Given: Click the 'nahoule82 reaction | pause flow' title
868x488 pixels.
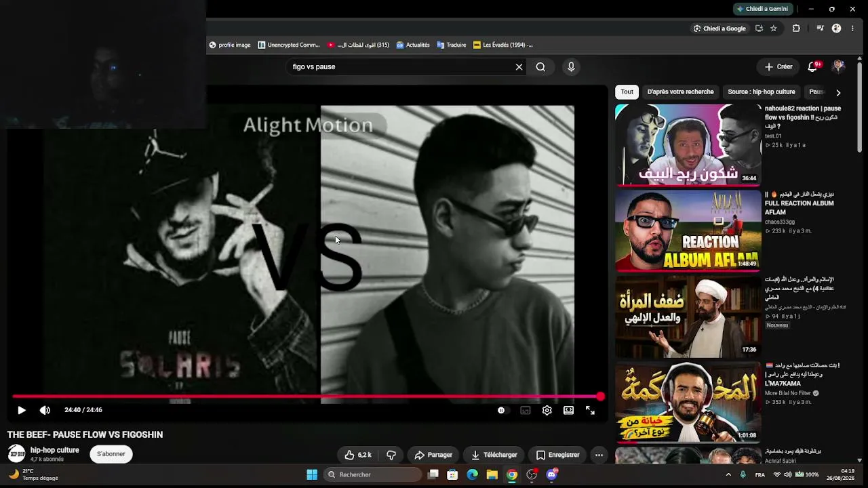Looking at the screenshot, I should click(x=803, y=117).
